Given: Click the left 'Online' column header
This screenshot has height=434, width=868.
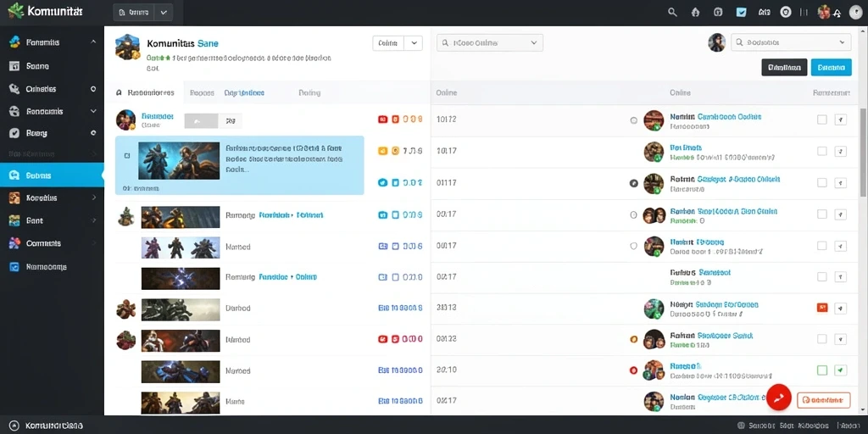Looking at the screenshot, I should point(446,93).
